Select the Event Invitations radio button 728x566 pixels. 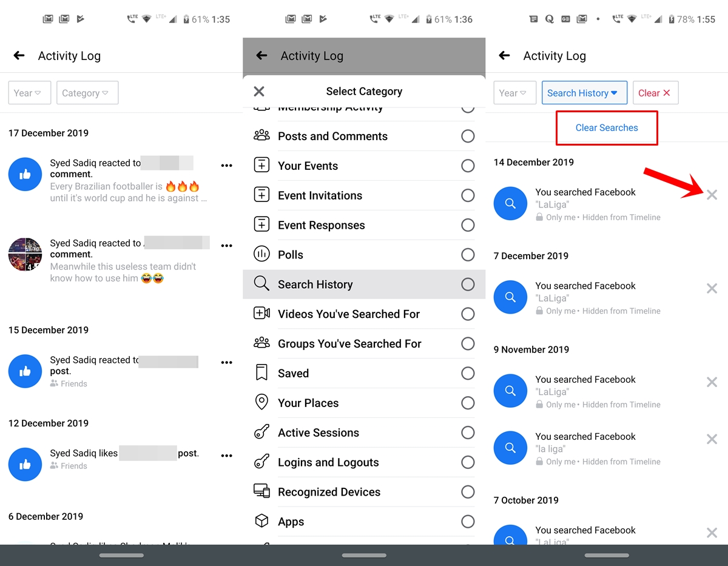[x=468, y=195]
